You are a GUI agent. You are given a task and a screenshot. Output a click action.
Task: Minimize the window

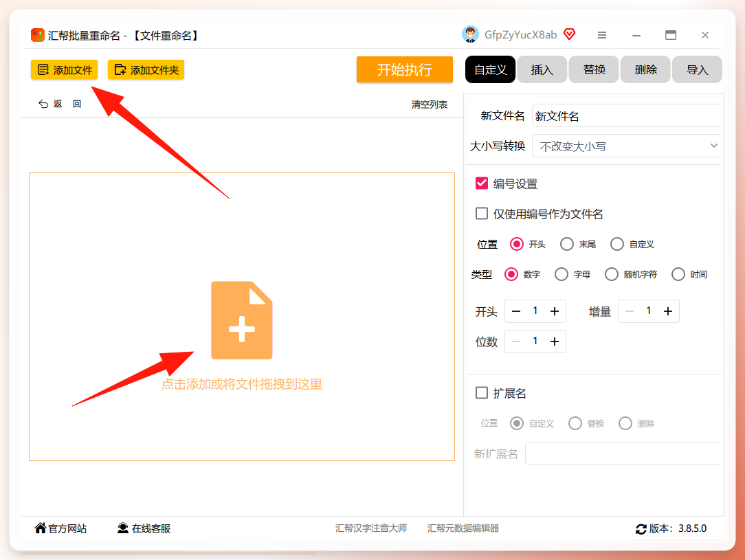636,35
